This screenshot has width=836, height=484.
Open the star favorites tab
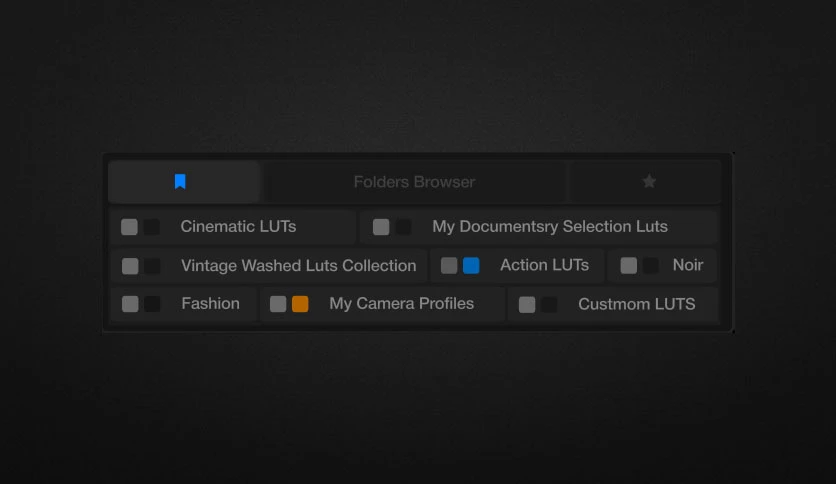pos(645,182)
